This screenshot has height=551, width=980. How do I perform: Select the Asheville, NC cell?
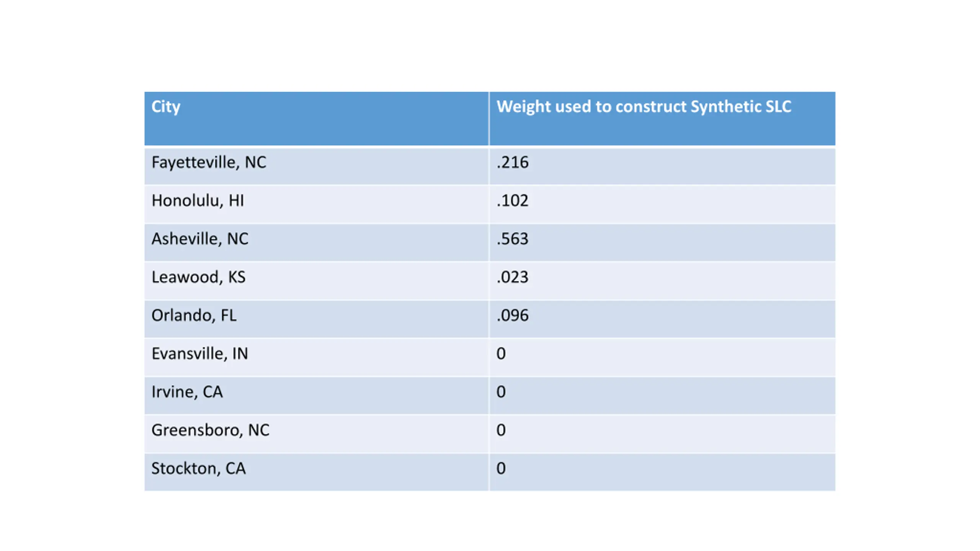(x=316, y=243)
